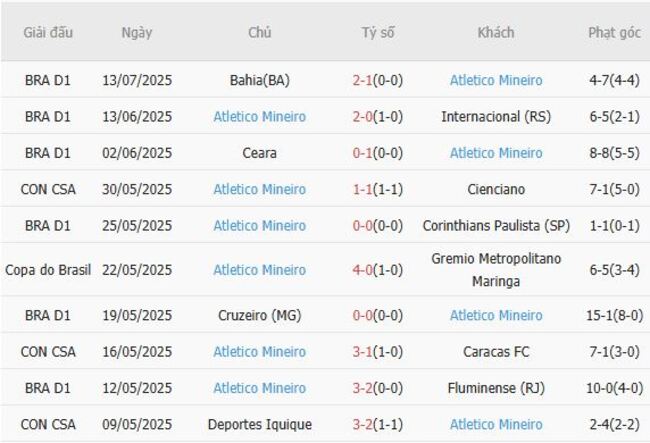Click the Ngày date column header
This screenshot has height=443, width=650.
(137, 33)
